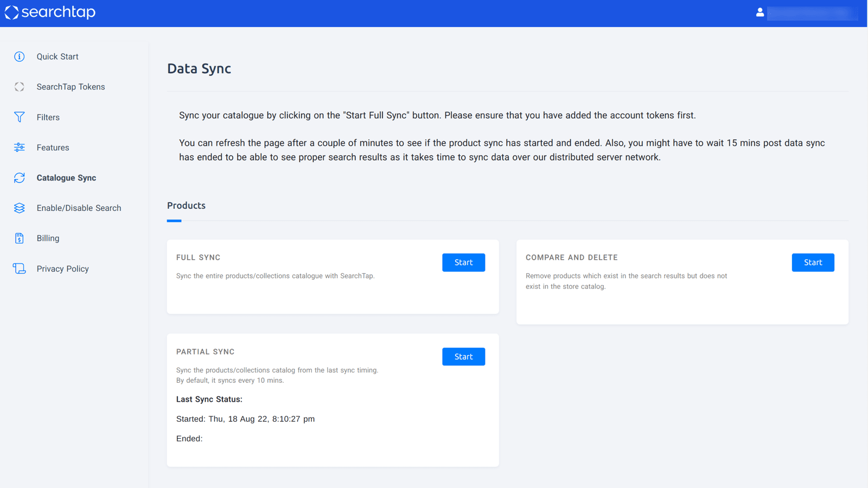Screen dimensions: 868x488
Task: Click the Enable/Disable Search layers icon
Action: click(20, 208)
